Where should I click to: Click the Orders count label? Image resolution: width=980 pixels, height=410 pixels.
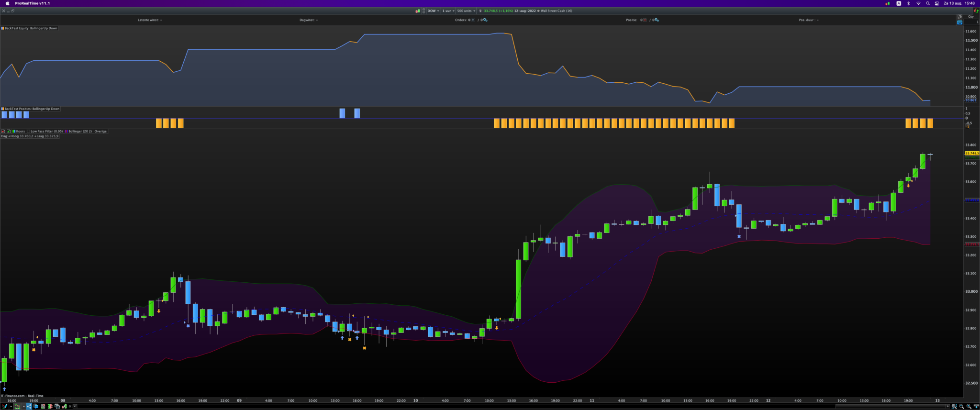point(463,20)
